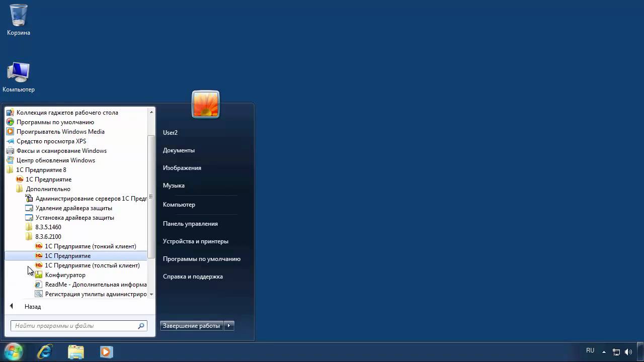Open User2 personal folder in Start menu
Viewport: 644px width, 362px height.
[x=170, y=133]
